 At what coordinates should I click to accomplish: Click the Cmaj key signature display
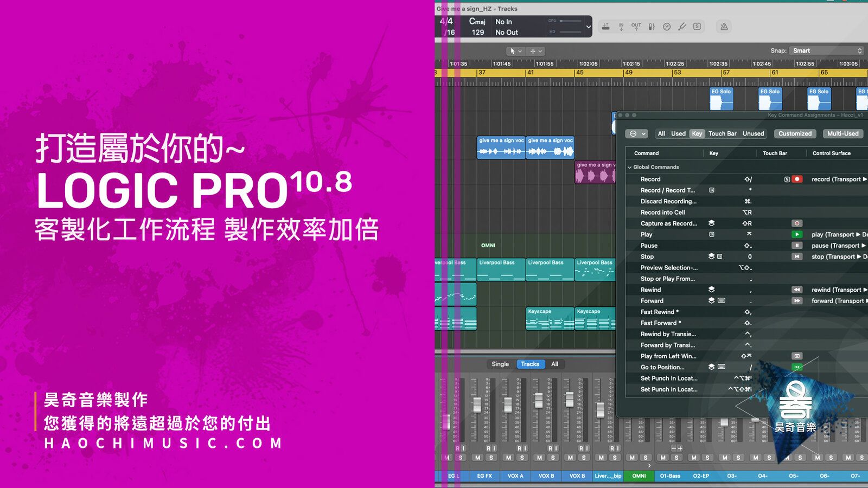click(477, 21)
